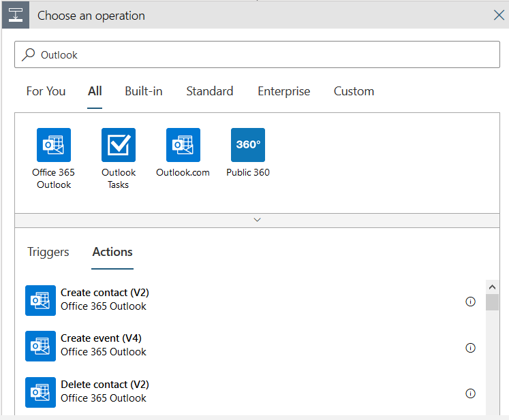
Task: Click the Outlook search input field
Action: click(266, 54)
